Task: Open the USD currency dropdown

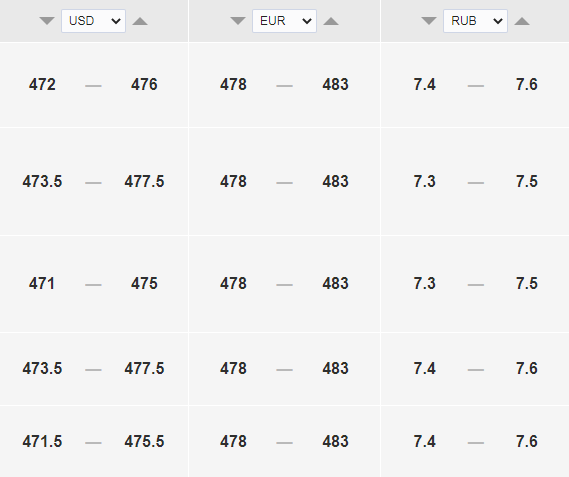Action: pos(94,21)
